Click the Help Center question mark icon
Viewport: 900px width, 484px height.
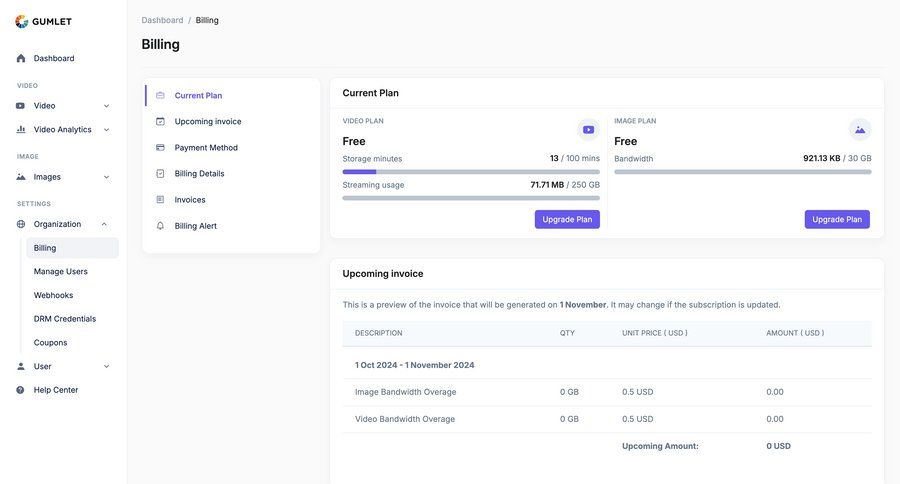click(21, 390)
